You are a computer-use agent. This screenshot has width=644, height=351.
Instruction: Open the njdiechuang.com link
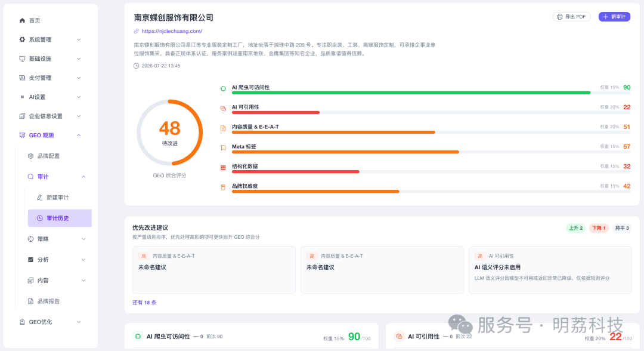[172, 31]
